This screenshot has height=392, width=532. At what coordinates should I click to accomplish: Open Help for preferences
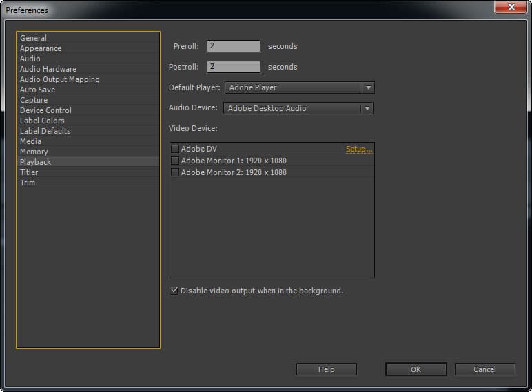pos(327,369)
